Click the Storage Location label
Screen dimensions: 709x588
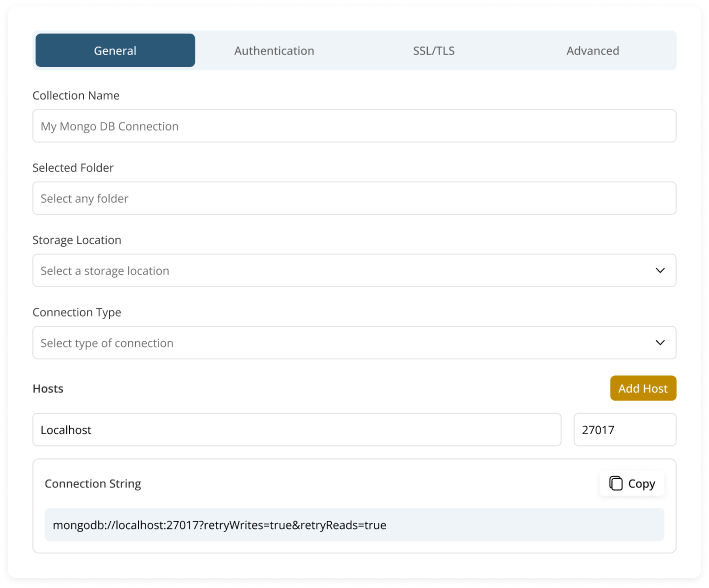(77, 240)
